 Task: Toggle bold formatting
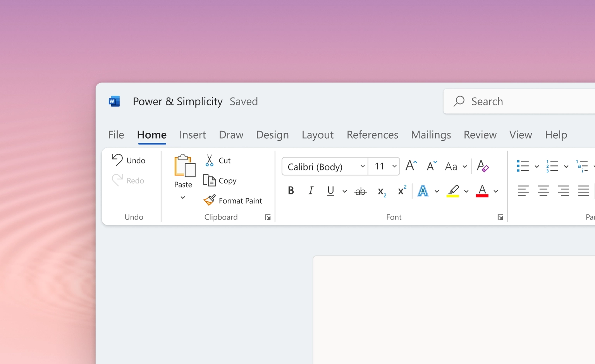coord(291,191)
